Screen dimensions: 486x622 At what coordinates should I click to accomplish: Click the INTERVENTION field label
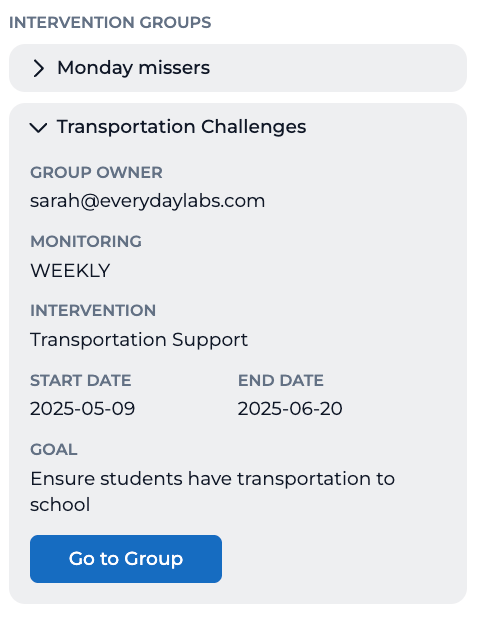click(x=93, y=311)
